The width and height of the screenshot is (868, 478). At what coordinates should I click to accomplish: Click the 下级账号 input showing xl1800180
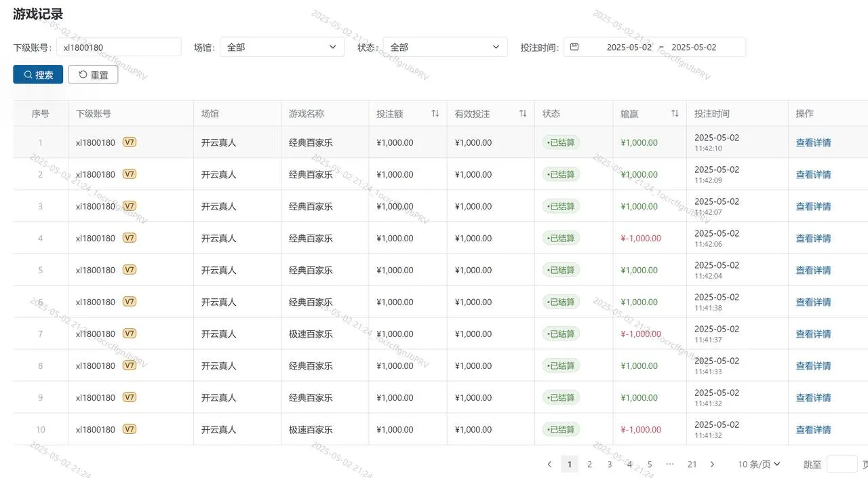[119, 47]
